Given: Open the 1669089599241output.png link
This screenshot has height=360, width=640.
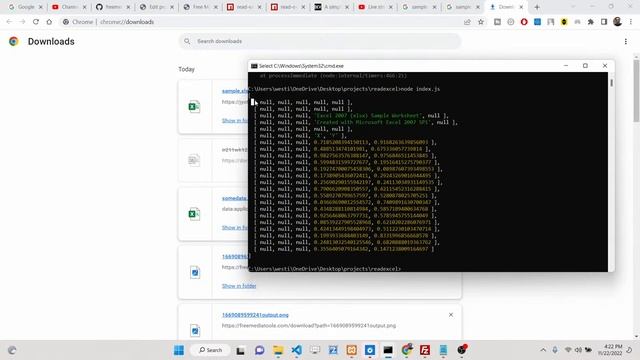Looking at the screenshot, I should 255,315.
